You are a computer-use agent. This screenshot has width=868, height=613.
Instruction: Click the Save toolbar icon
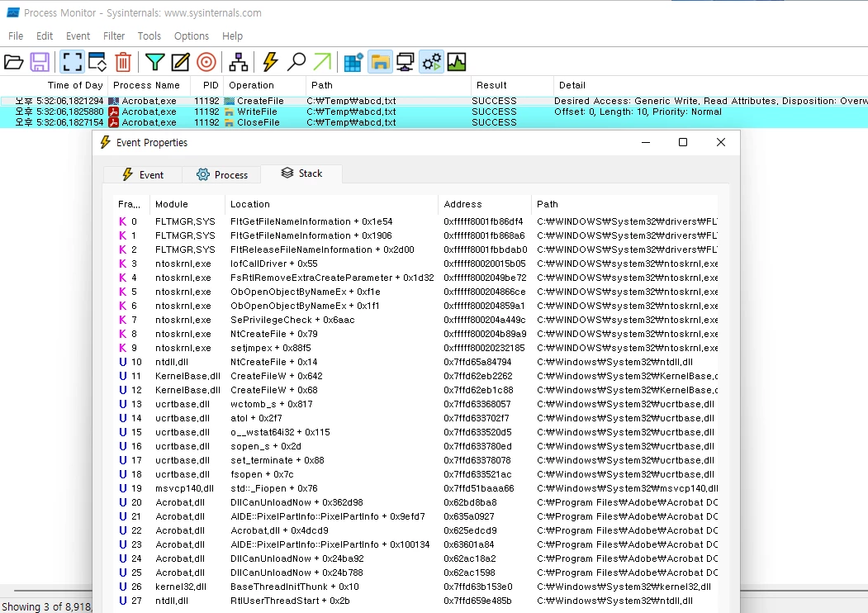pos(40,62)
